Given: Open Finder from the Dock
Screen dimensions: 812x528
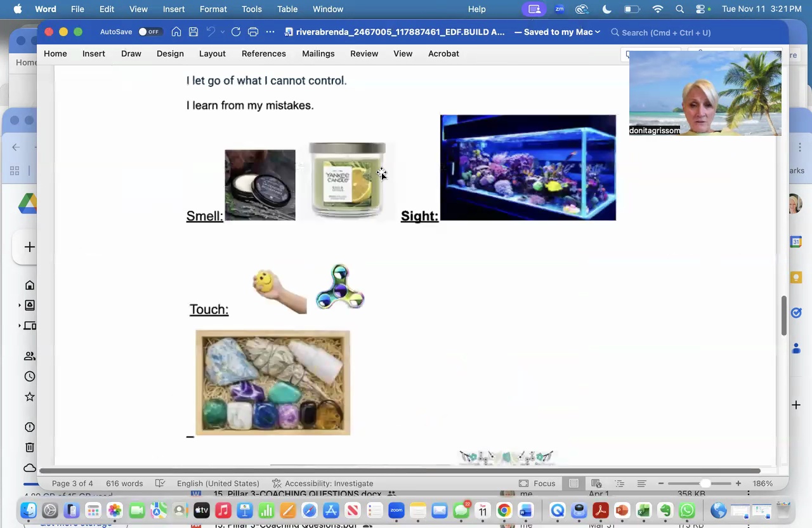Looking at the screenshot, I should 29,510.
